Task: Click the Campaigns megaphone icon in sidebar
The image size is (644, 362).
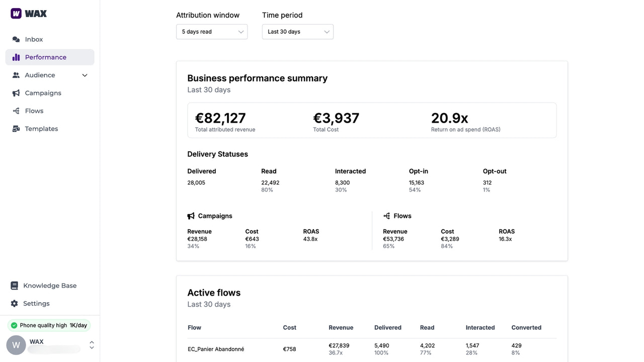Action: point(16,93)
